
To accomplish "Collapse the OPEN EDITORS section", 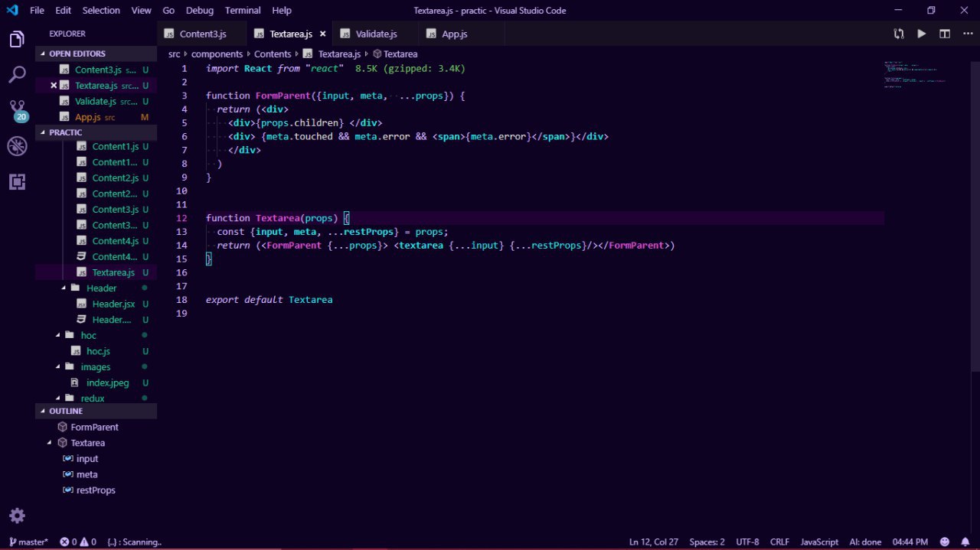I will 77,54.
